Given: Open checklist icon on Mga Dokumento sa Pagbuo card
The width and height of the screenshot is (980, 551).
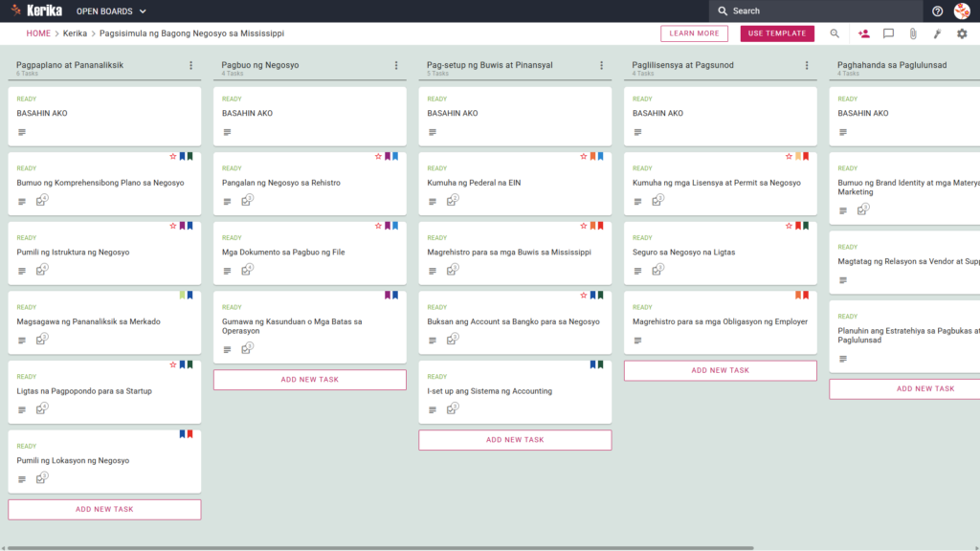Looking at the screenshot, I should [247, 270].
